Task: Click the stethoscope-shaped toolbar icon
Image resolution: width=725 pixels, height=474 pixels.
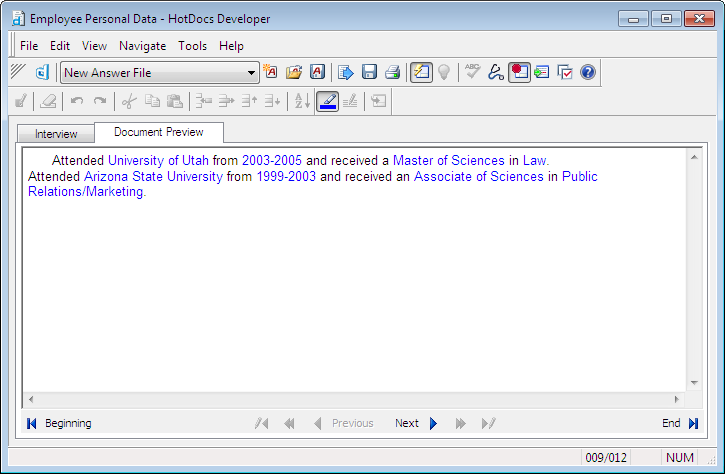Action: 496,72
